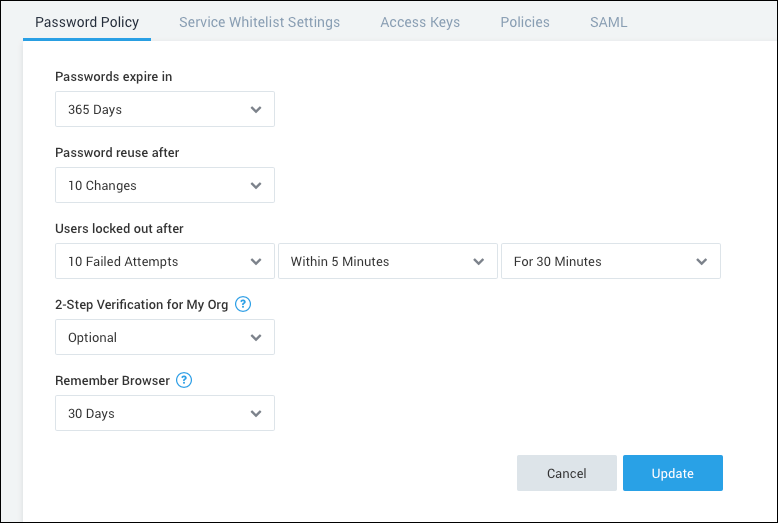Select the Password Policy tab
The width and height of the screenshot is (778, 523).
(87, 22)
